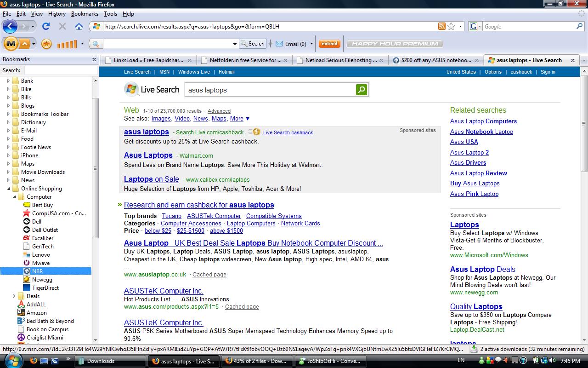Screen dimensions: 588x368
Task: Collapse the Computer bookmarks folder
Action: 14,197
